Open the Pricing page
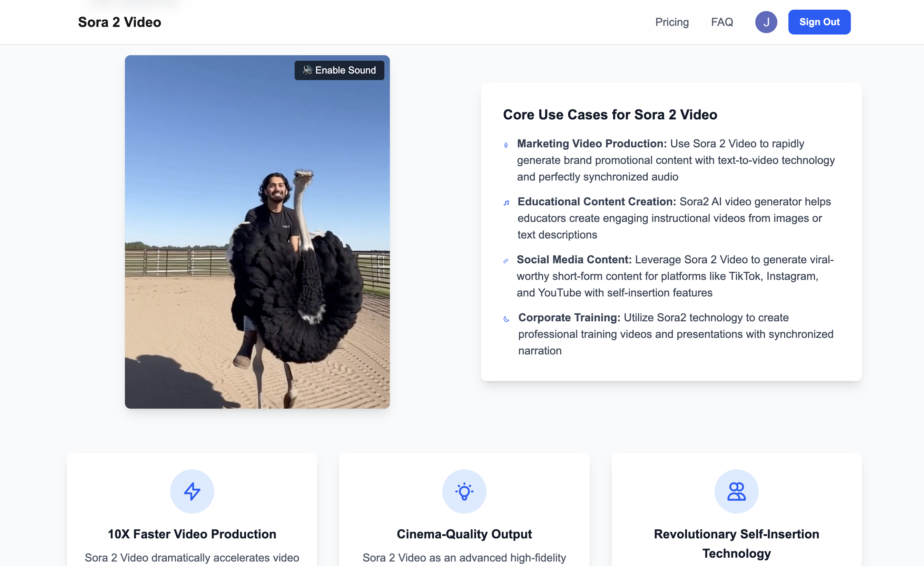 pyautogui.click(x=672, y=22)
